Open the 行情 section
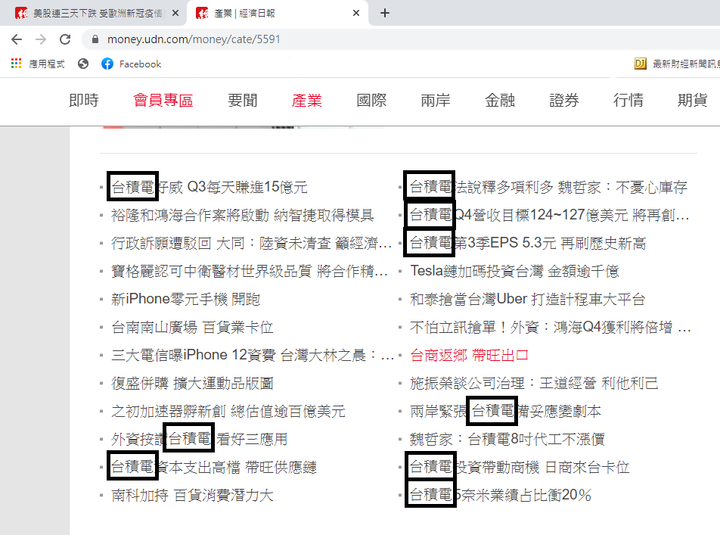This screenshot has width=720, height=535. (628, 100)
